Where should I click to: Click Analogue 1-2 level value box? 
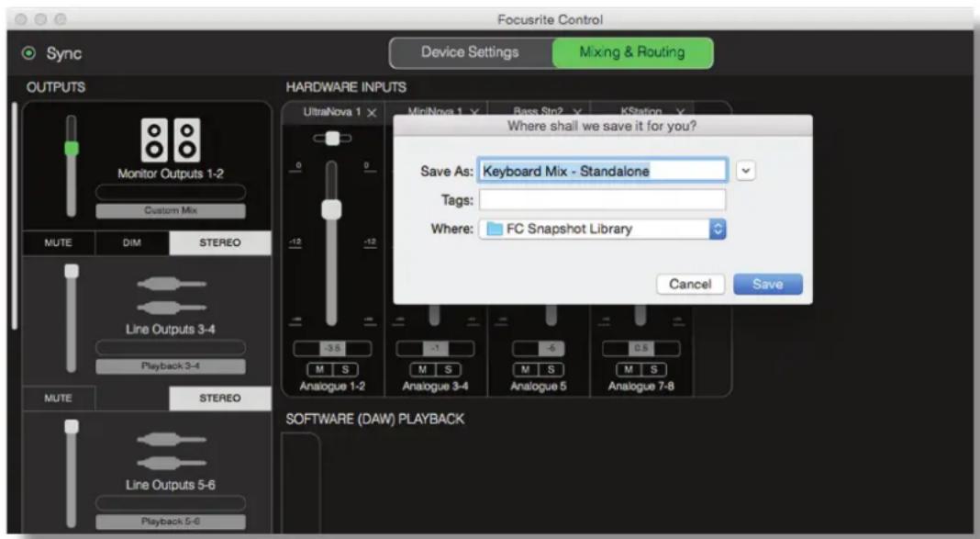click(x=332, y=348)
